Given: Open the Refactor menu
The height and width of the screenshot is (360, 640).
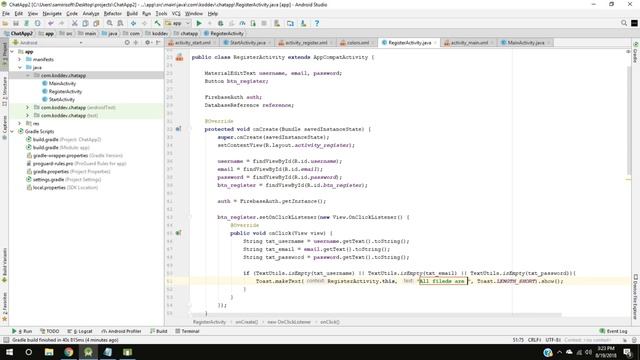Looking at the screenshot, I should tap(113, 13).
